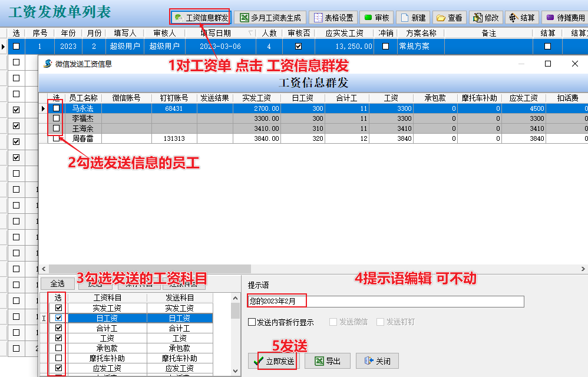The width and height of the screenshot is (588, 377).
Task: Sort by 填写日期 column header arrow
Action: point(252,34)
